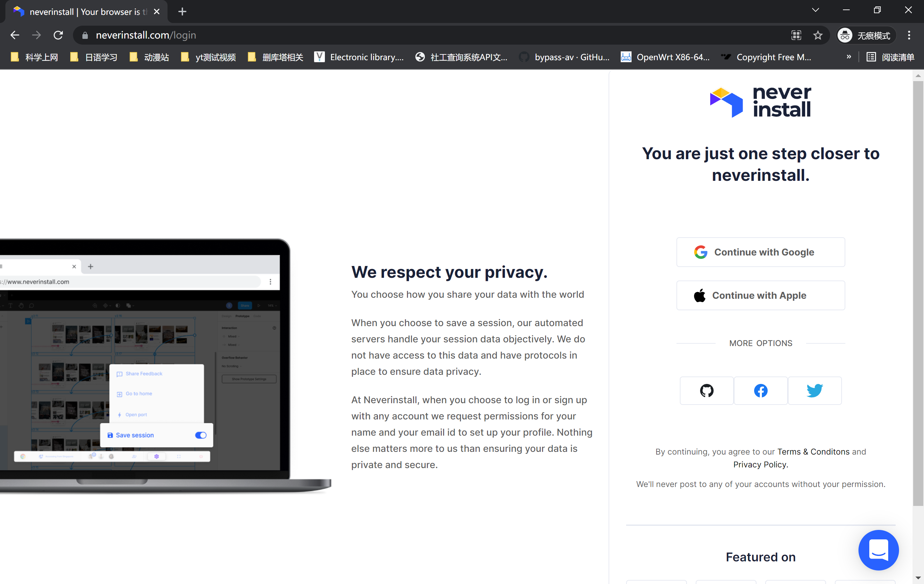The image size is (924, 584).
Task: Sign in with the Twitter bird icon
Action: click(x=814, y=390)
